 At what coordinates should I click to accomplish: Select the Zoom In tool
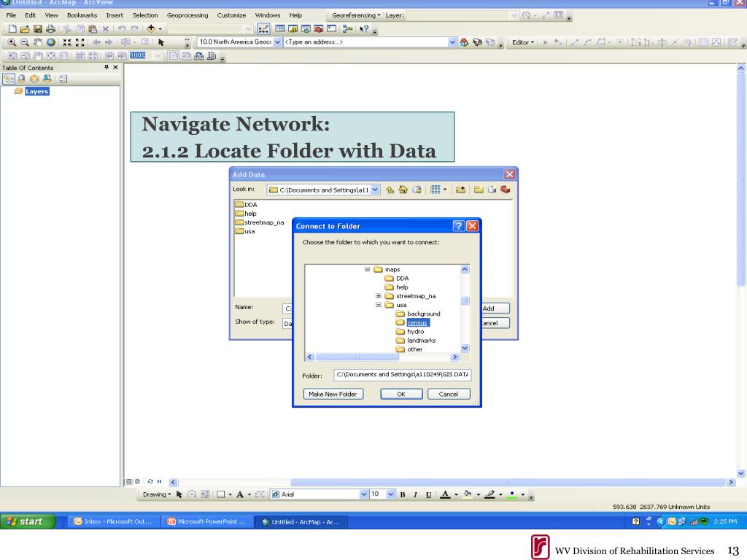click(x=12, y=42)
